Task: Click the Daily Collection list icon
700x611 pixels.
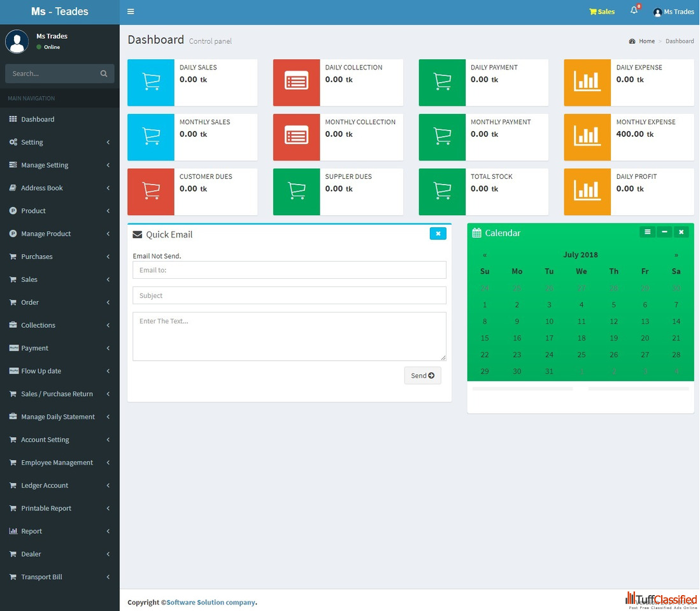Action: (296, 82)
